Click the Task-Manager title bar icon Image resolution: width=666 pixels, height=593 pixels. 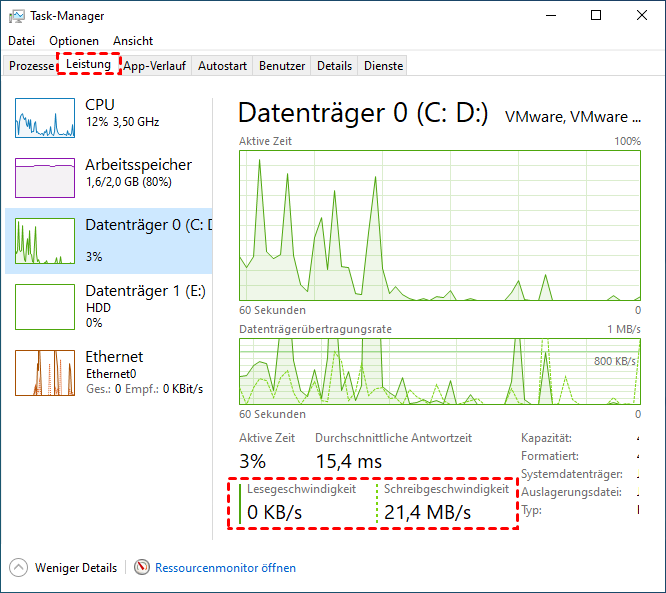click(x=17, y=16)
